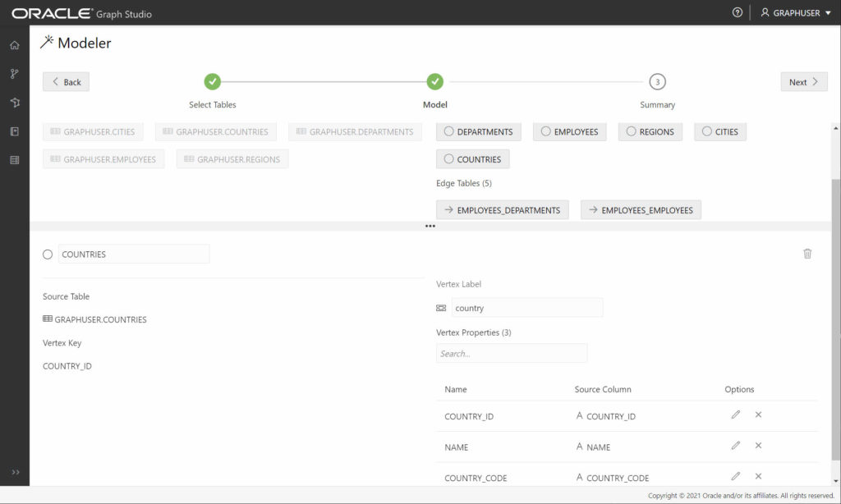The width and height of the screenshot is (841, 504).
Task: Select the DEPARTMENTS vertex table
Action: 479,132
